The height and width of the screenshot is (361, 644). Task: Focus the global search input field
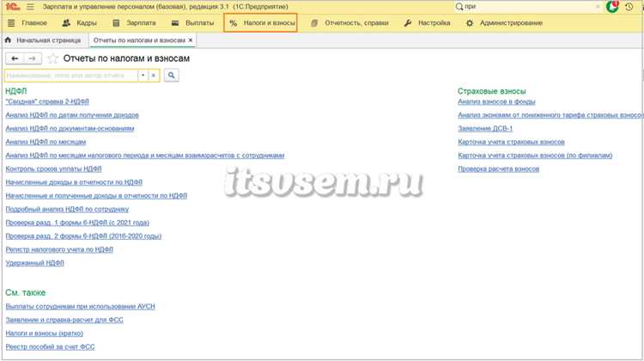pos(529,7)
